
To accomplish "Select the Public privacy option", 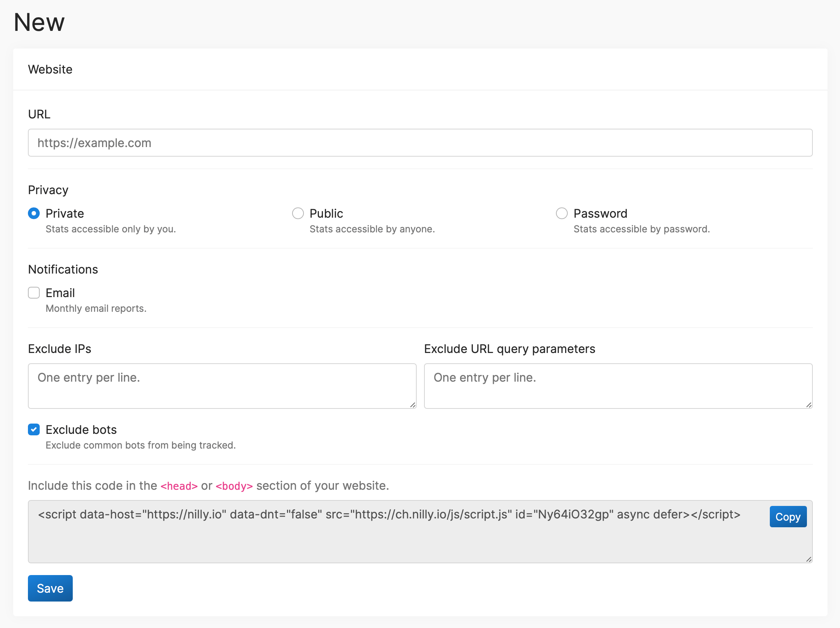I will click(x=298, y=213).
